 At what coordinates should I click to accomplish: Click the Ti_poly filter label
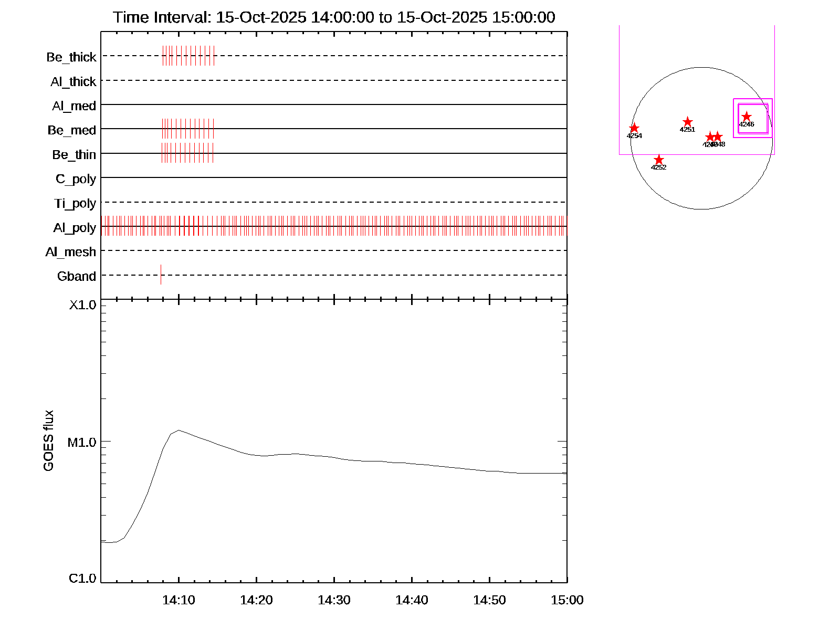[x=75, y=203]
